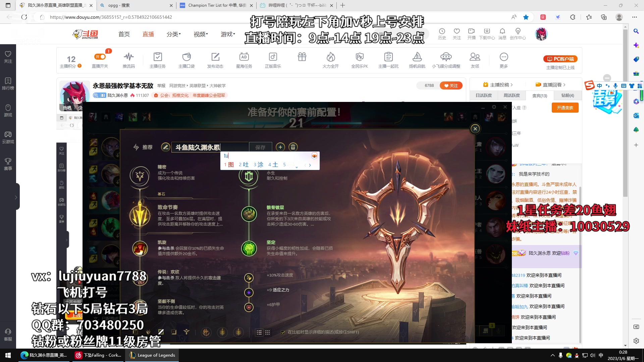Click the Windows Start button
The height and width of the screenshot is (362, 644).
tap(8, 355)
